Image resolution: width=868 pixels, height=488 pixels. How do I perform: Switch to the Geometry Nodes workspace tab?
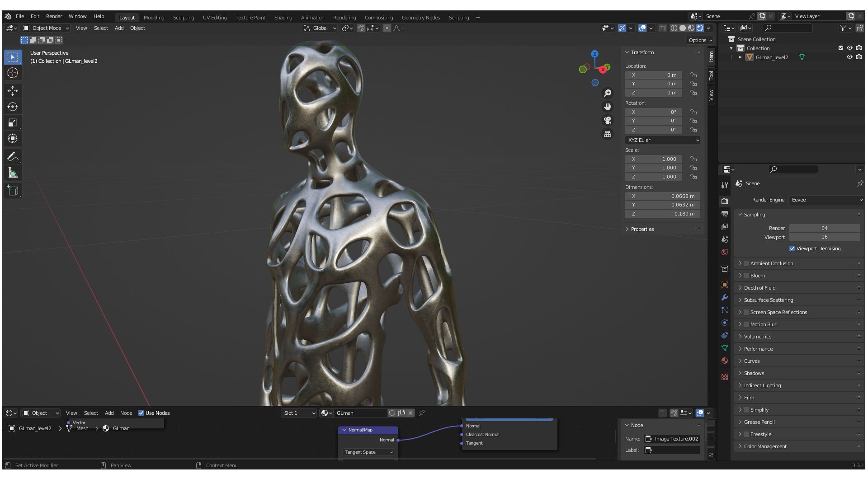point(420,18)
